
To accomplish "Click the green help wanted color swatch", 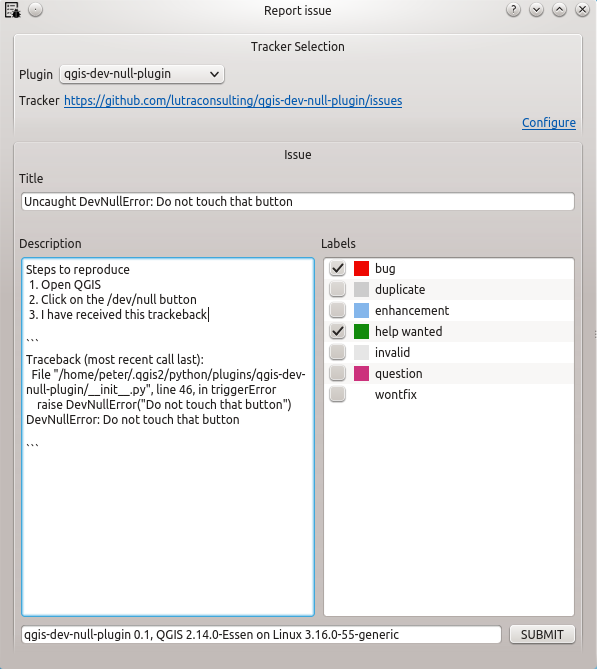I will (361, 332).
